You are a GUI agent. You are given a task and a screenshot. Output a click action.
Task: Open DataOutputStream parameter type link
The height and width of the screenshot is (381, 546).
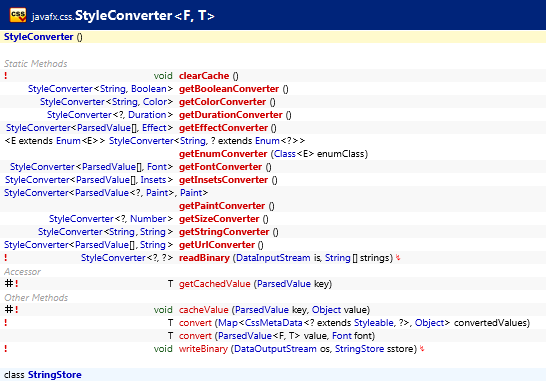tap(275, 349)
